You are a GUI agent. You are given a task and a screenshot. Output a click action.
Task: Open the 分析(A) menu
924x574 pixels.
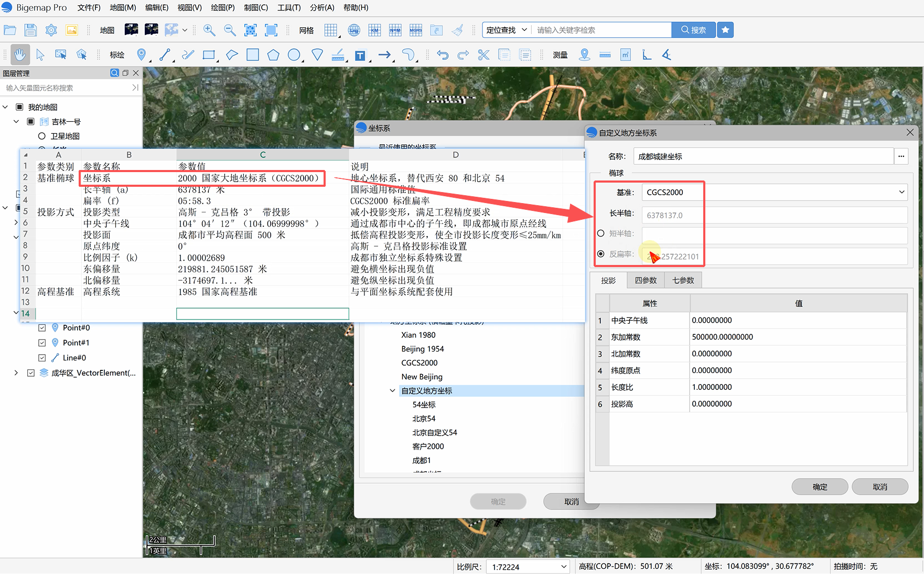[x=322, y=7]
